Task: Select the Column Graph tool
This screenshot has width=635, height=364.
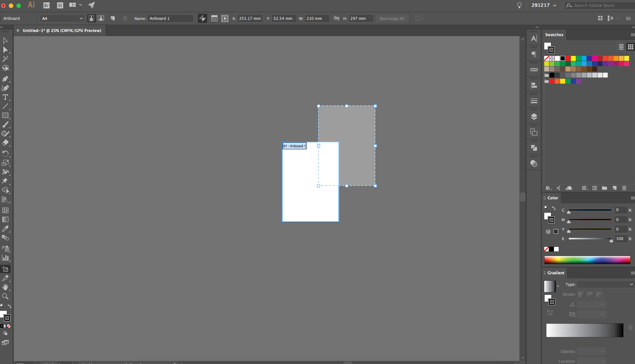Action: pyautogui.click(x=5, y=258)
